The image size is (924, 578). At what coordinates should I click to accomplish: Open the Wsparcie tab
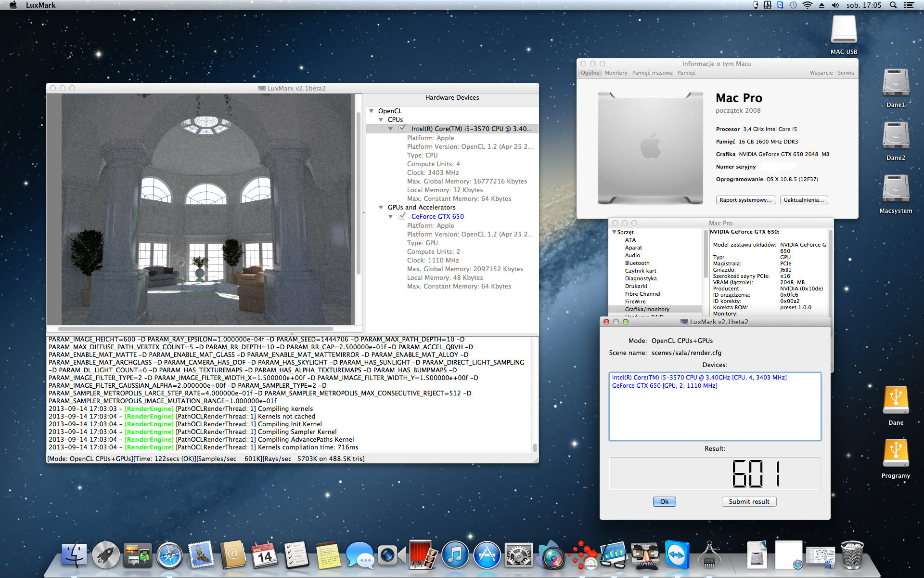tap(821, 73)
